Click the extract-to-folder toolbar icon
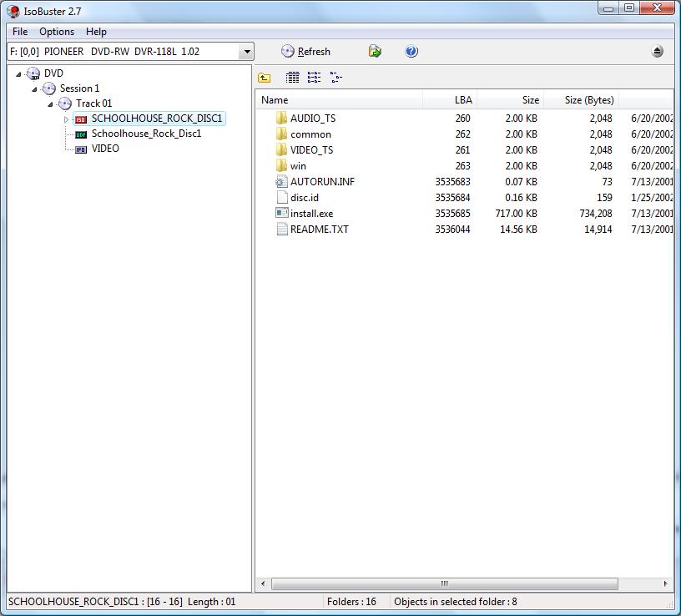Image resolution: width=681 pixels, height=616 pixels. 375,51
